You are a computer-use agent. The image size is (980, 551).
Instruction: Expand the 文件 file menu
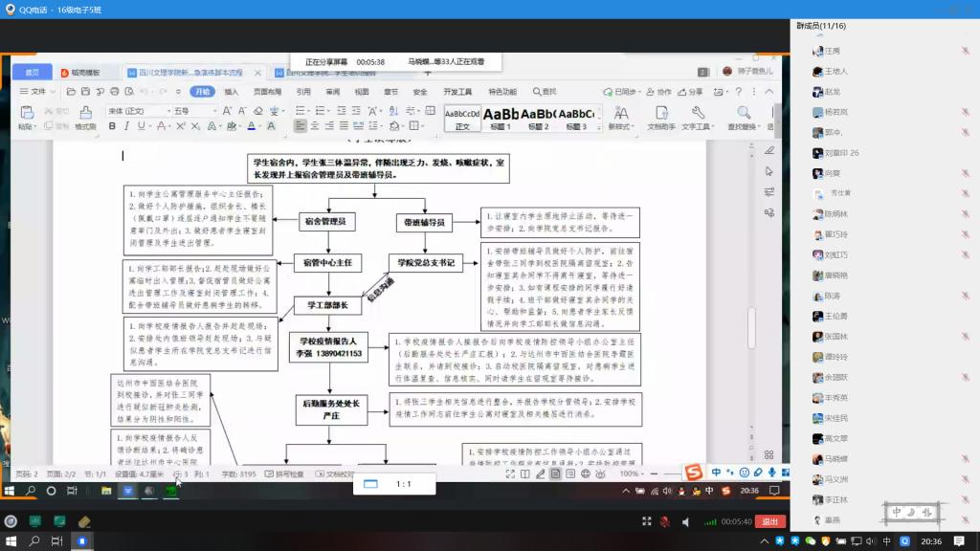[x=36, y=92]
